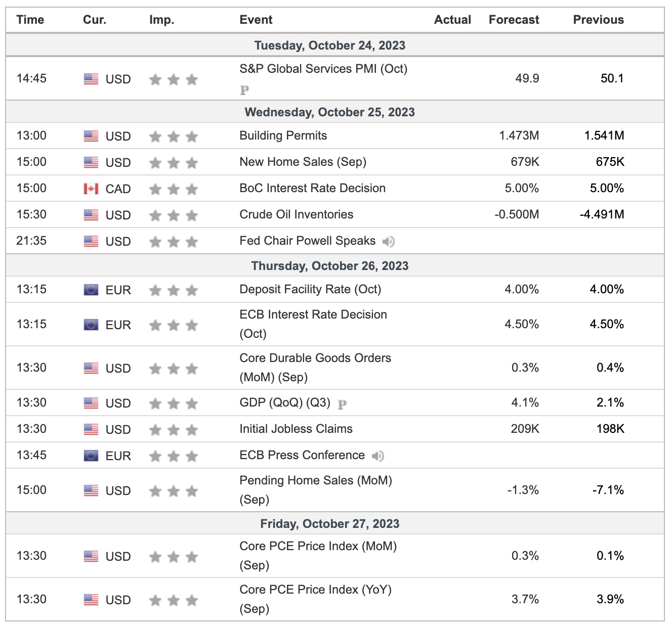Click the Cur. column header
The height and width of the screenshot is (626, 672).
(x=95, y=20)
